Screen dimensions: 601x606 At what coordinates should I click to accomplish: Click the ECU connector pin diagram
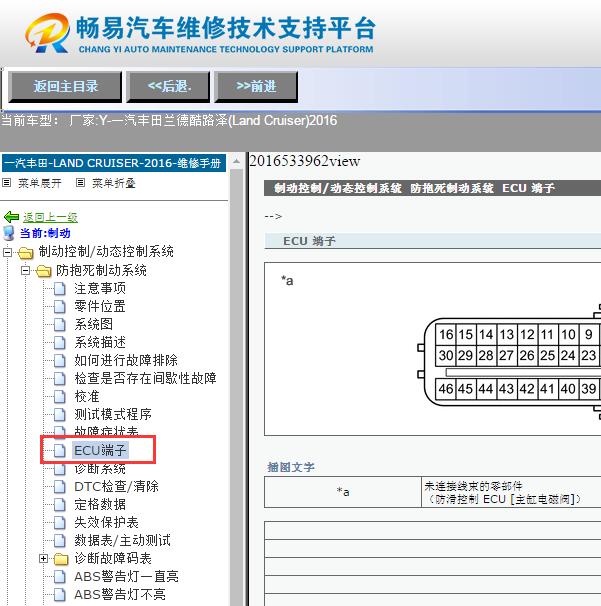click(x=511, y=362)
